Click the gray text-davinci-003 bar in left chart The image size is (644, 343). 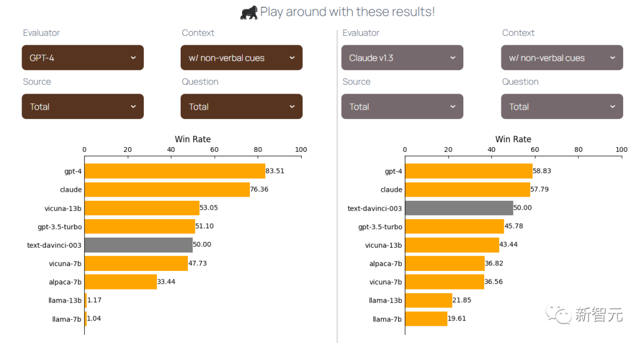coord(138,245)
